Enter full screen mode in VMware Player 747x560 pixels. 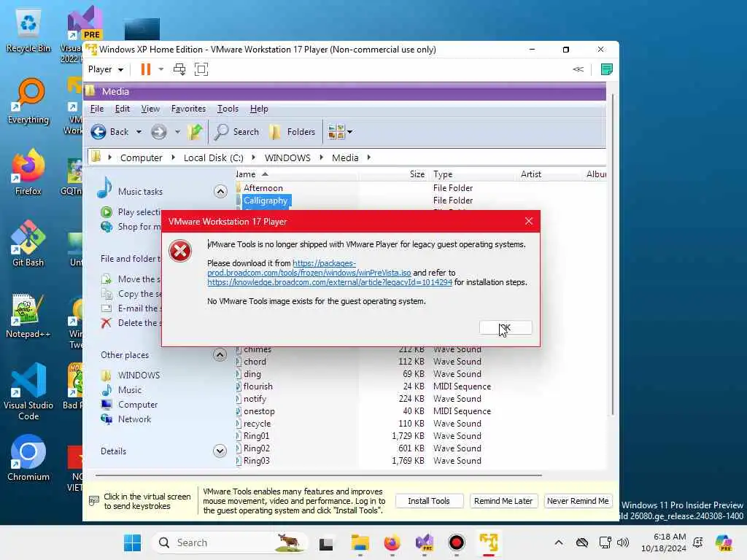click(201, 69)
